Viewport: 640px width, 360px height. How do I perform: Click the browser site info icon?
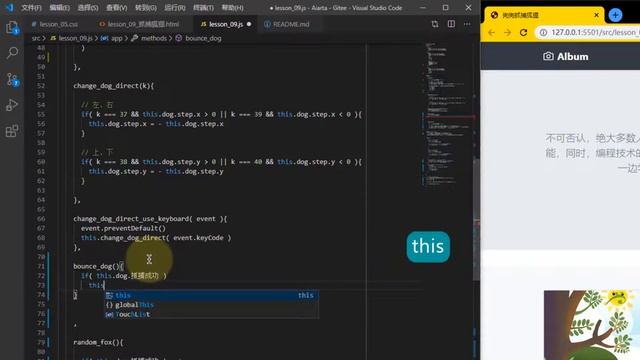[x=543, y=33]
